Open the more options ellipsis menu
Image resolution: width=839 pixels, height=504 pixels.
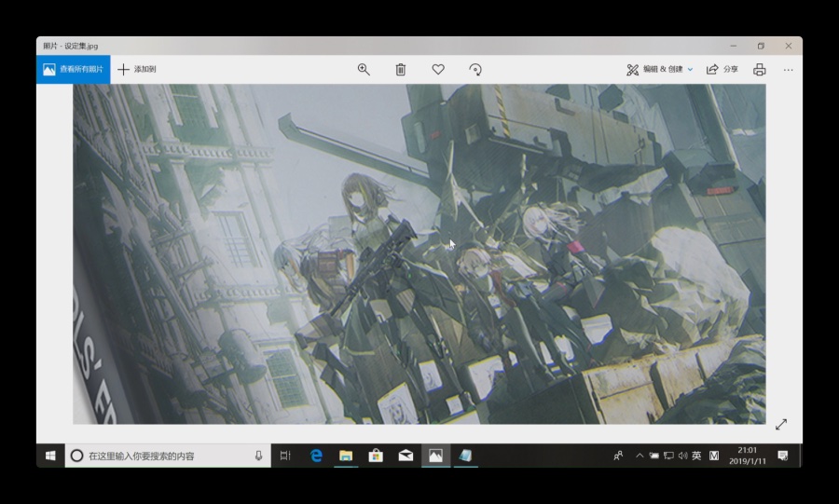click(788, 70)
